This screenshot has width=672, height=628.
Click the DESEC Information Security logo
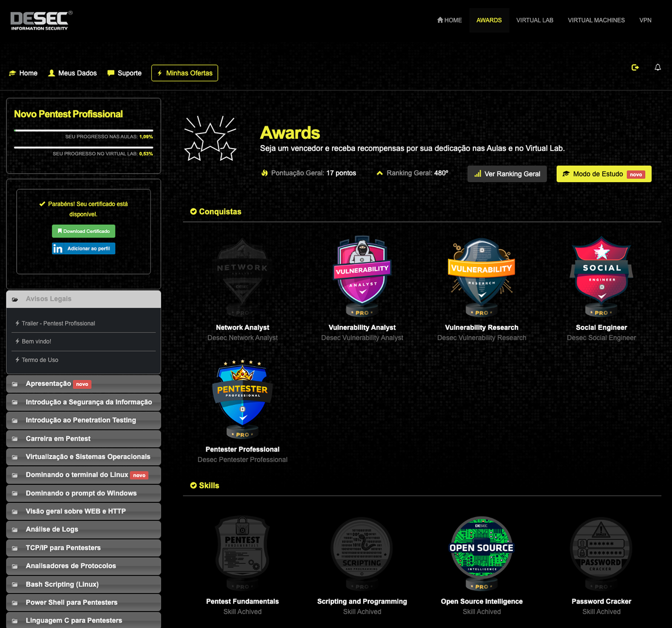click(x=42, y=21)
